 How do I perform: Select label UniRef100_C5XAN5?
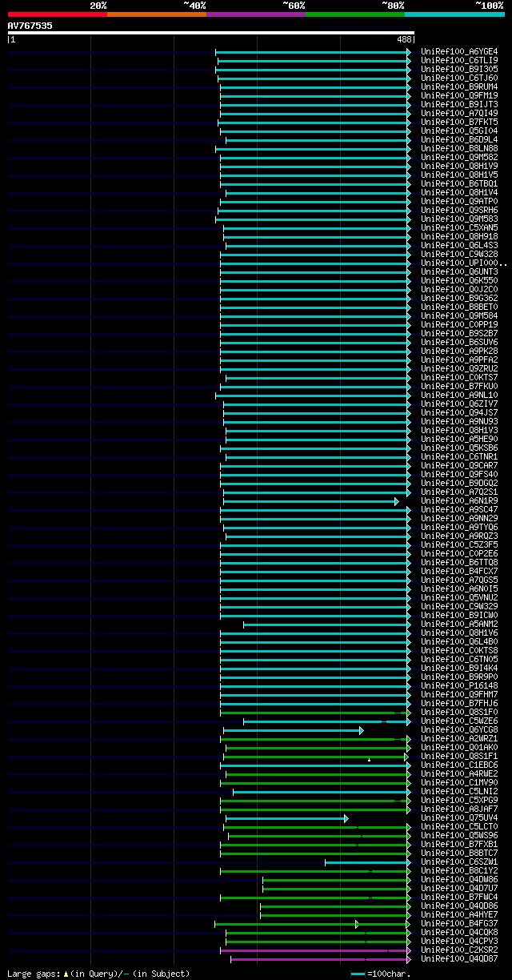(459, 227)
